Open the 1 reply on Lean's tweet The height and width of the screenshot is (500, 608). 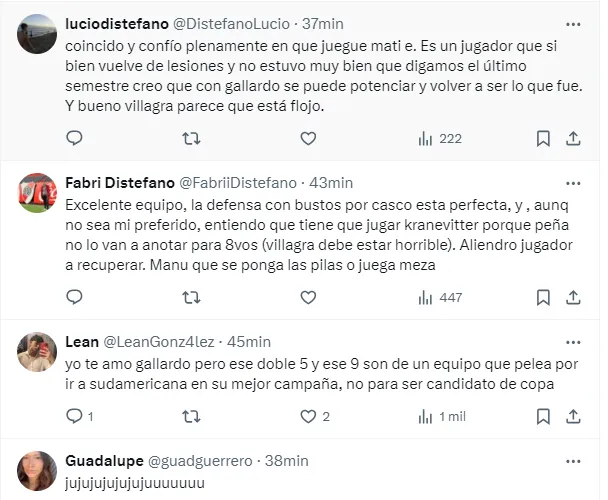coord(79,416)
